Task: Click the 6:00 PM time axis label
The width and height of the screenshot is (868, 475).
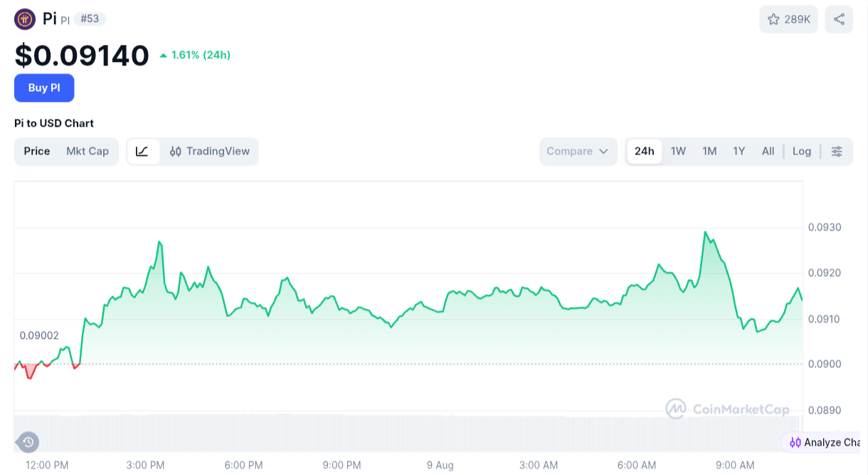Action: pyautogui.click(x=243, y=465)
